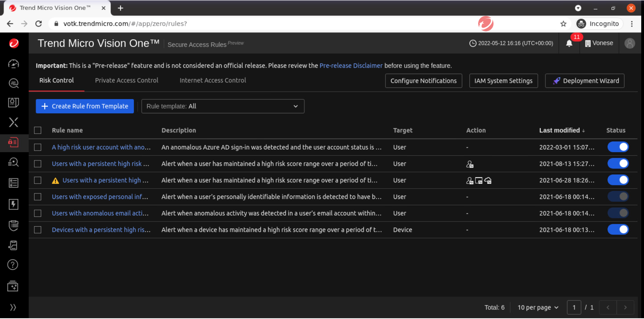Viewport: 644px width, 319px height.
Task: Click the Trend Micro logo in sidebar
Action: point(14,43)
